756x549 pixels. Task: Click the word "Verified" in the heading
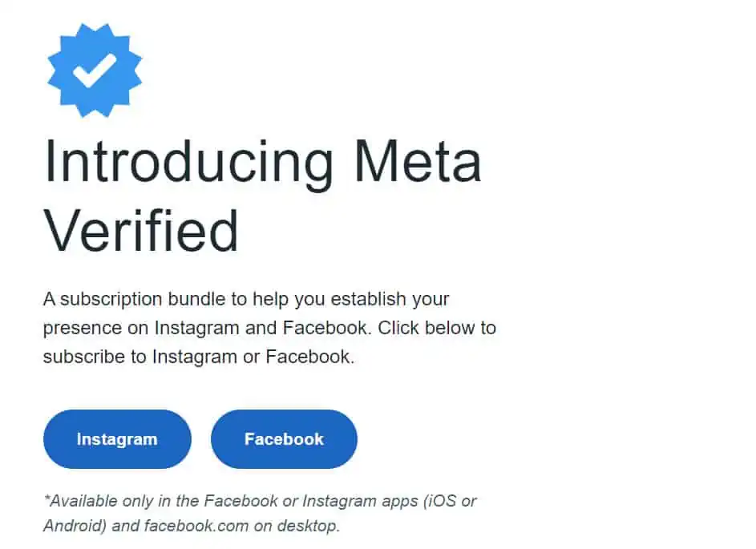click(x=141, y=231)
